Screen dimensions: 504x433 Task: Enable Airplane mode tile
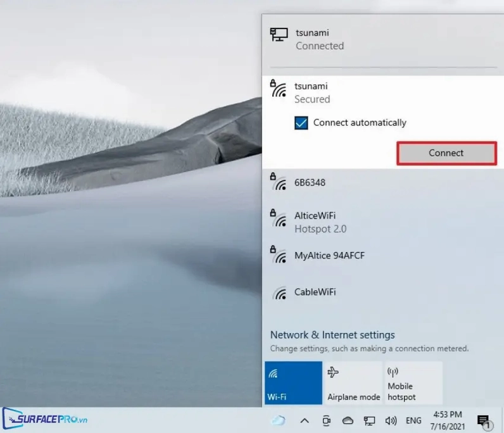tap(353, 383)
